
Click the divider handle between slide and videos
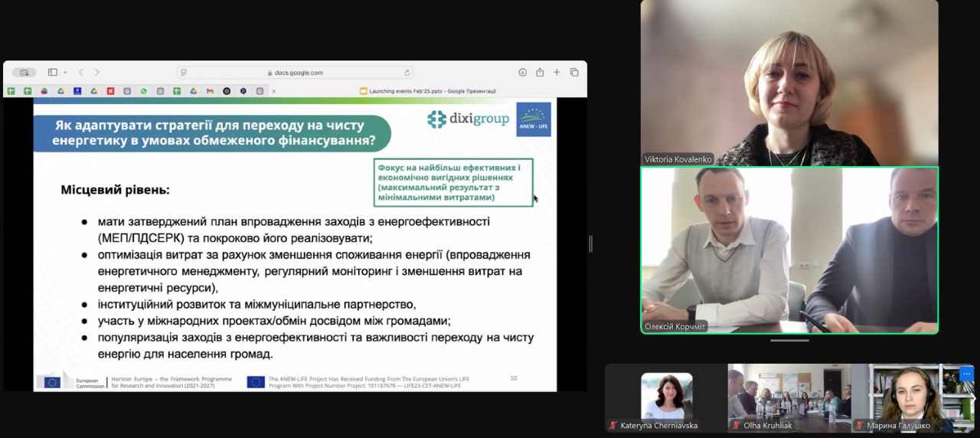click(x=590, y=244)
